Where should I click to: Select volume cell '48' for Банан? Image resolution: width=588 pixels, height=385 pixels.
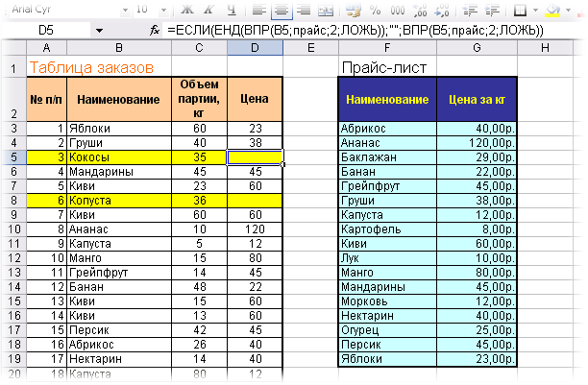[199, 287]
